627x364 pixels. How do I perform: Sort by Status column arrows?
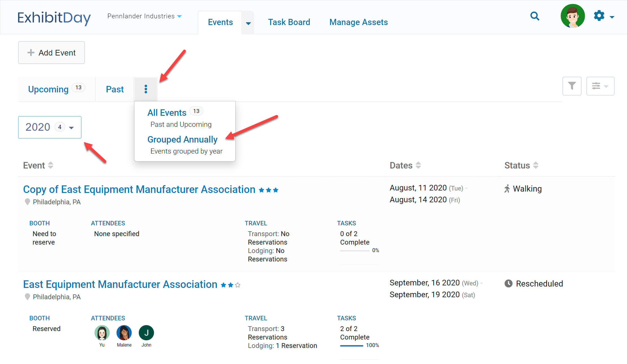pos(536,165)
